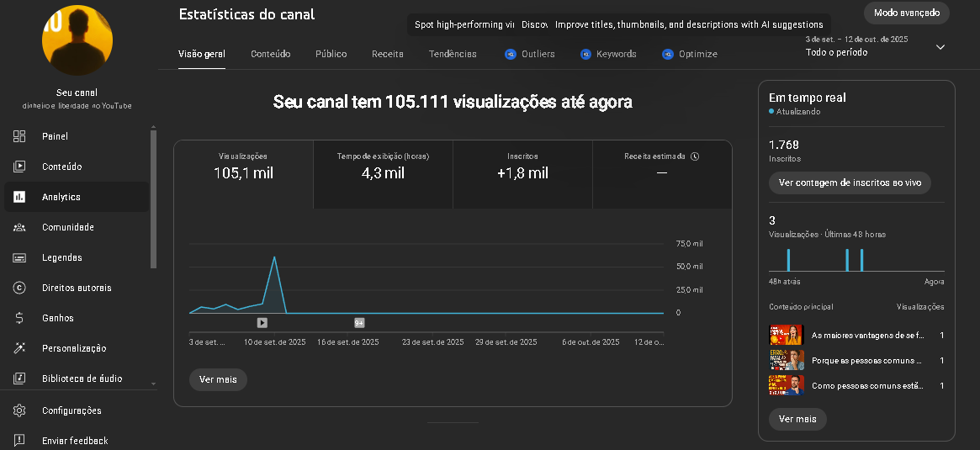Switch to the Visão geral tab

click(202, 55)
